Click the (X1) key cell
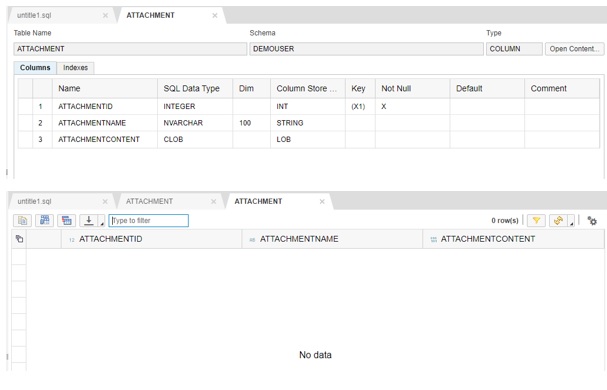Screen dimensions: 607x390 click(x=360, y=107)
